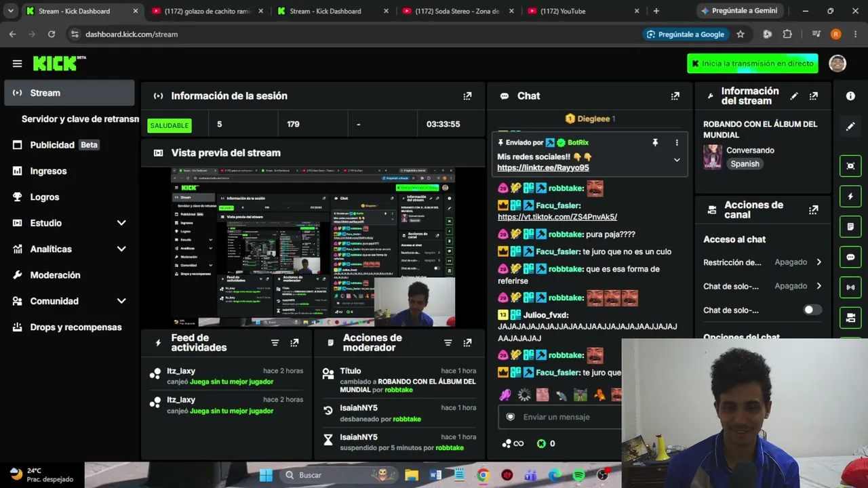The height and width of the screenshot is (488, 868).
Task: Select Stream in the sidebar
Action: [x=69, y=93]
